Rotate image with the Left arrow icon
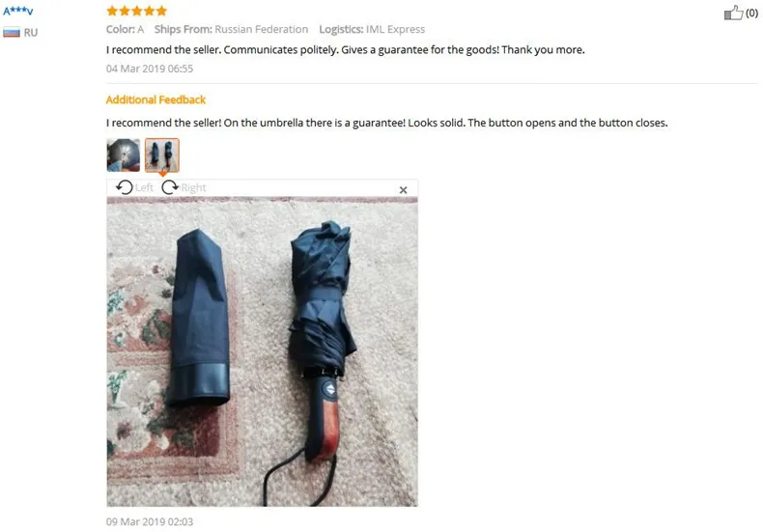Screen dimensions: 763x532 click(124, 187)
